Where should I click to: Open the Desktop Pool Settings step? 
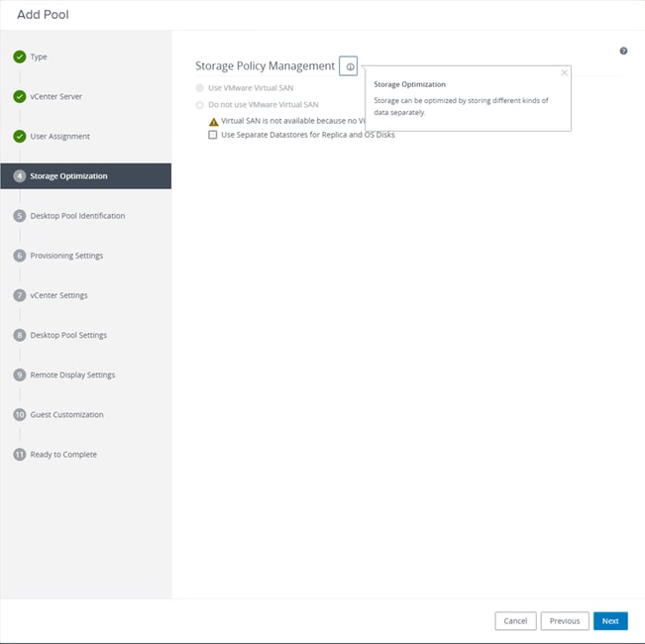(x=68, y=335)
